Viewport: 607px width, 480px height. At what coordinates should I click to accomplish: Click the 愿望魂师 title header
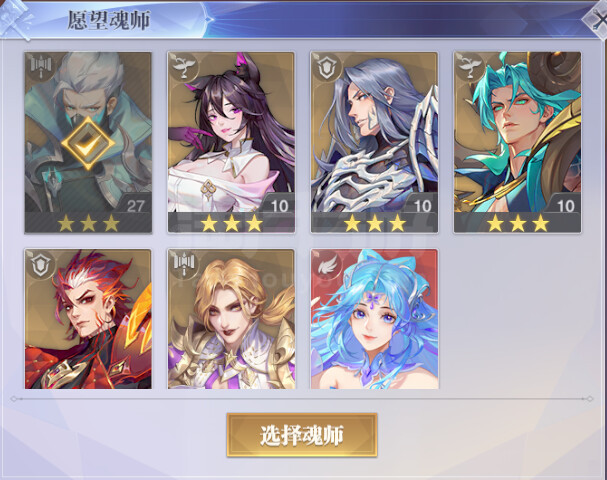click(109, 20)
